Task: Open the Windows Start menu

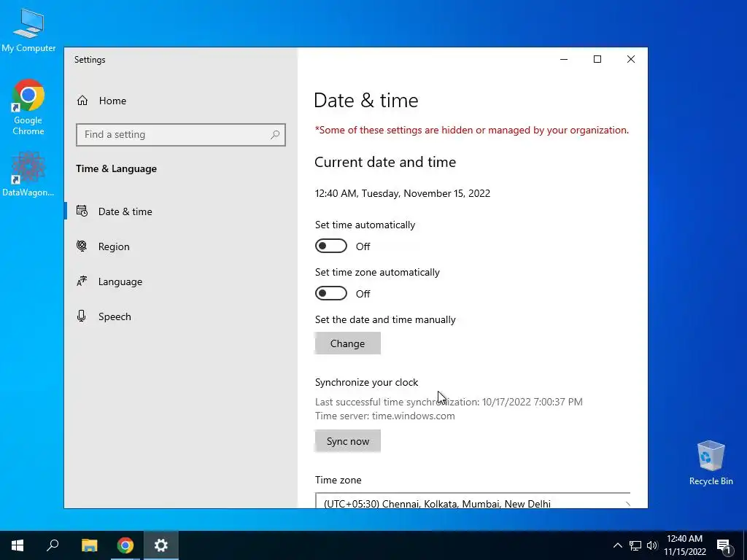Action: tap(18, 545)
